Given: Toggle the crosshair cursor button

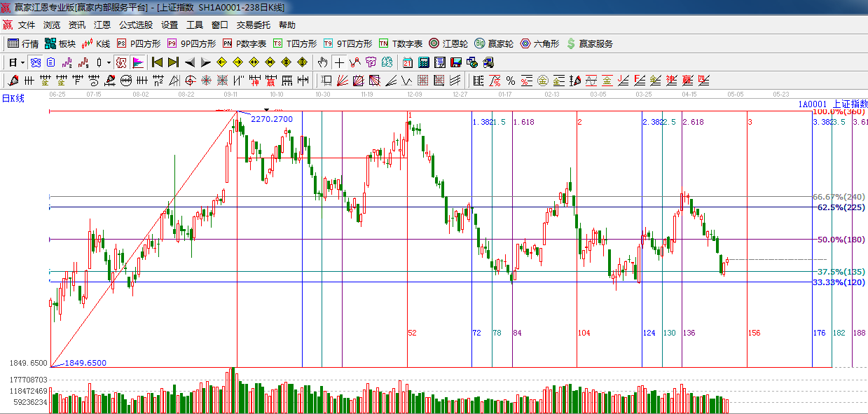Looking at the screenshot, I should (x=339, y=62).
